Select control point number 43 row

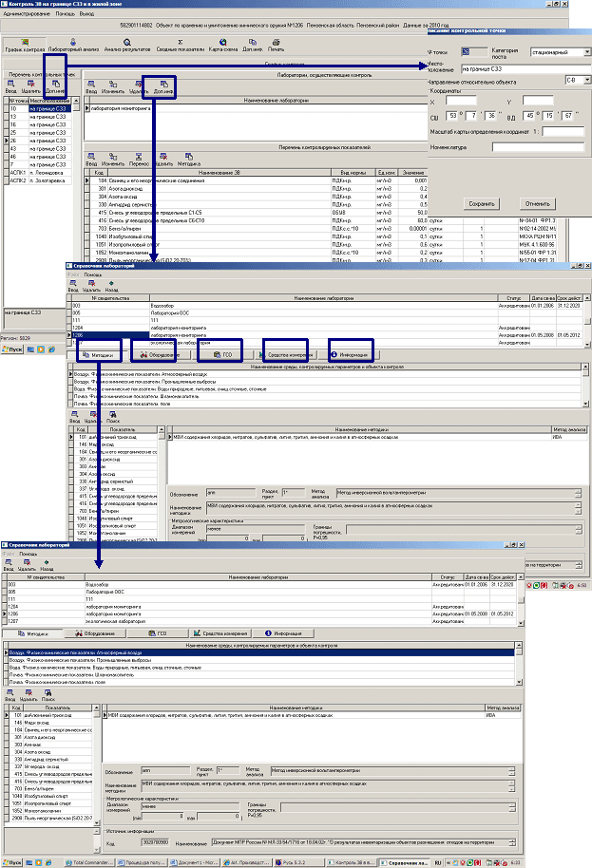(38, 148)
